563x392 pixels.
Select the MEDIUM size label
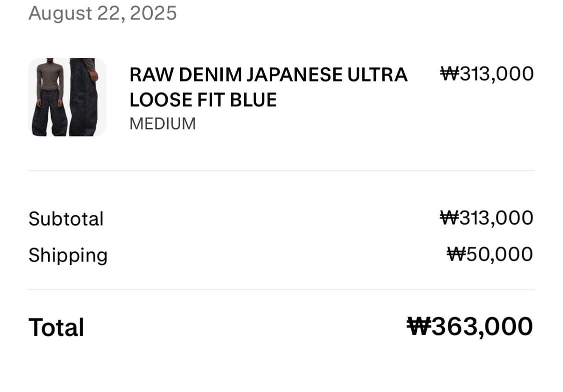coord(163,123)
